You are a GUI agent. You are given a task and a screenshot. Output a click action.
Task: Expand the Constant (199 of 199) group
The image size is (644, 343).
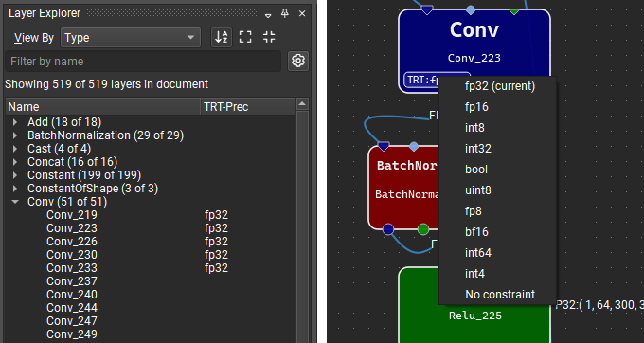point(15,175)
